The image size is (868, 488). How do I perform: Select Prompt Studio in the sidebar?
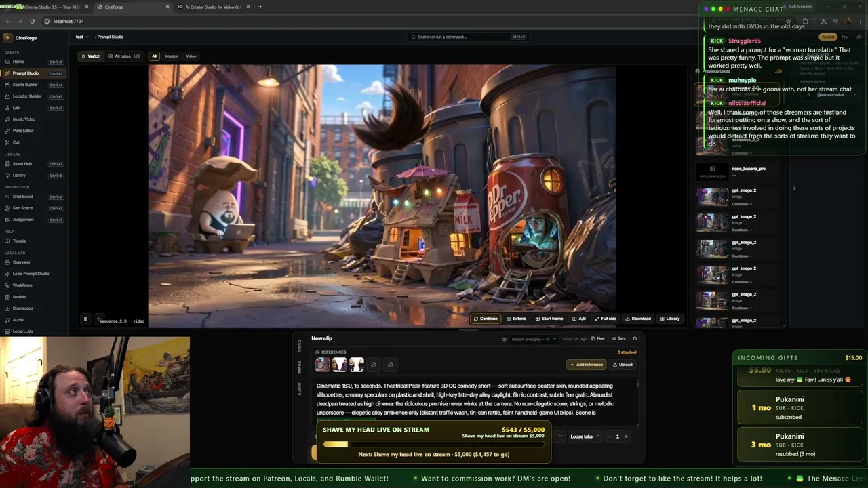pyautogui.click(x=34, y=73)
